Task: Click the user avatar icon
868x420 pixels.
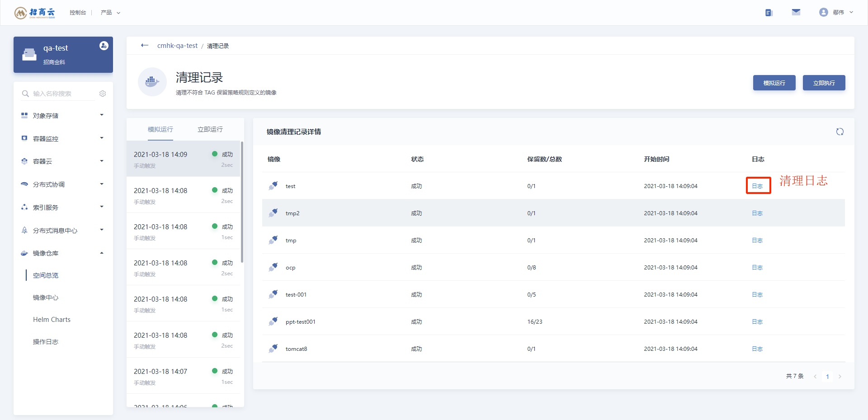Action: point(823,12)
